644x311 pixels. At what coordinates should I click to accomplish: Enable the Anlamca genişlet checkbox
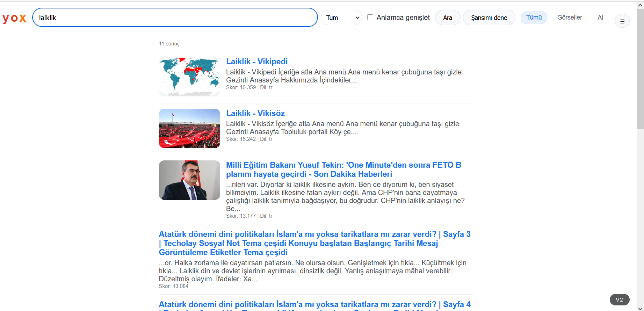(x=370, y=17)
